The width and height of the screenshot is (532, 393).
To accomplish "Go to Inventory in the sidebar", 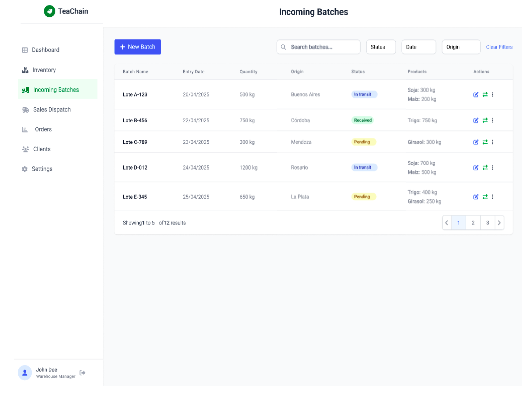I will click(x=44, y=70).
